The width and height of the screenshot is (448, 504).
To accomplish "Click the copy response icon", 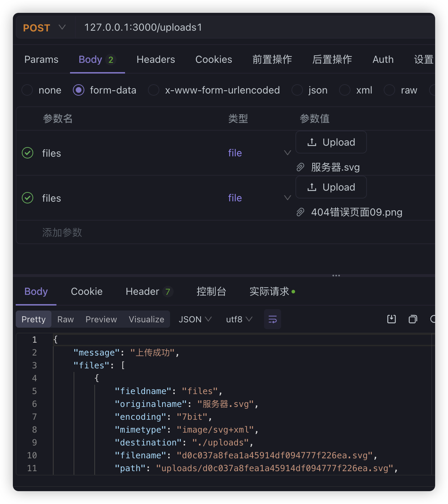I will 413,319.
